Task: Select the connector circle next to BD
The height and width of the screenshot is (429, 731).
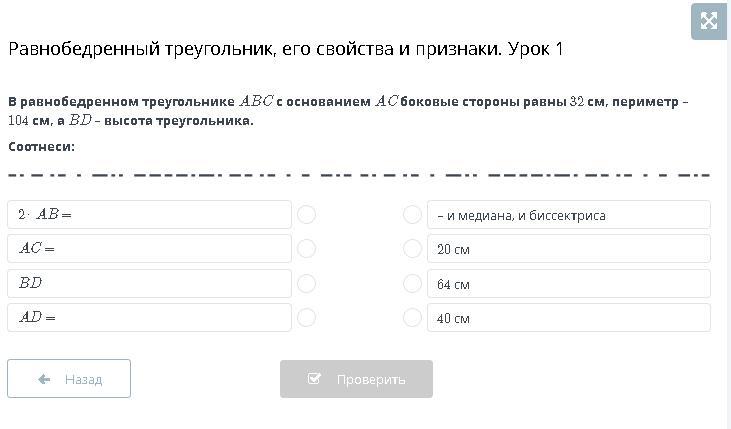Action: (x=307, y=283)
